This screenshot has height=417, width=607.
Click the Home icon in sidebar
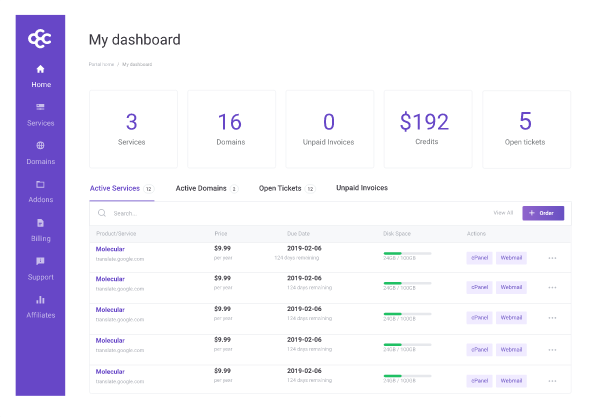tap(40, 69)
